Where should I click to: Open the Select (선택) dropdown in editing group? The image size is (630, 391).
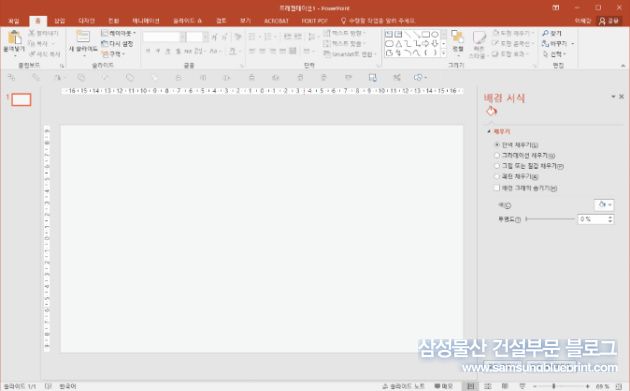click(x=554, y=53)
